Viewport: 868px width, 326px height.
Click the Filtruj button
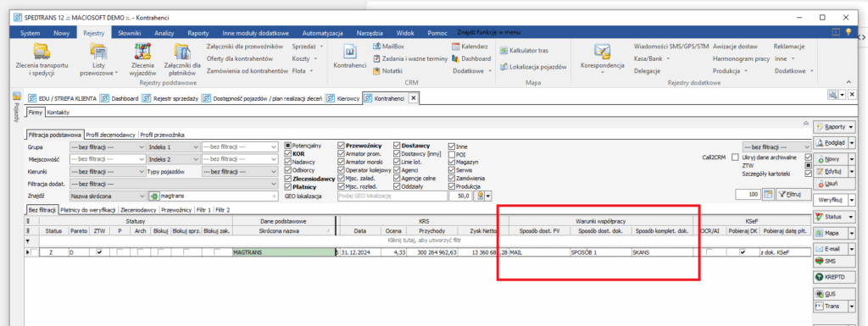[x=793, y=194]
